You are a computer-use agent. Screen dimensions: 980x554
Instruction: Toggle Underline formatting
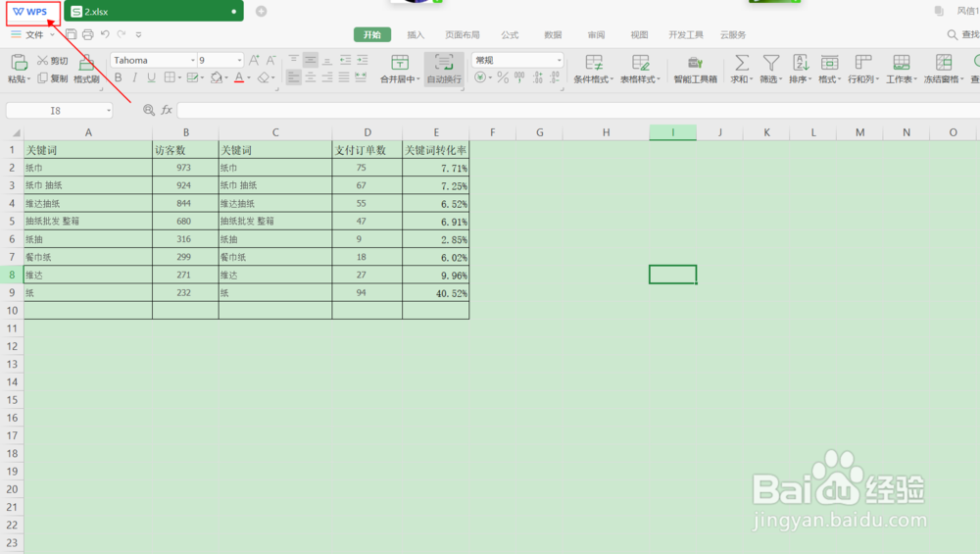151,77
